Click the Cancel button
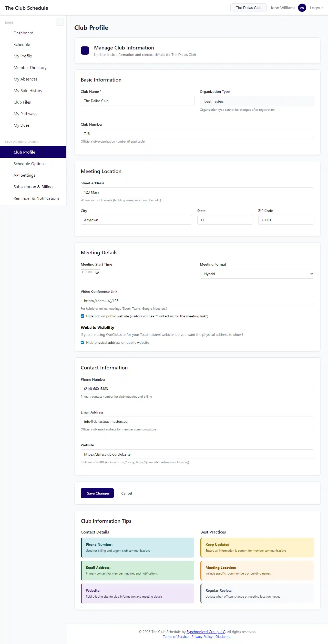Screen dimensions: 328x644 pyautogui.click(x=127, y=493)
